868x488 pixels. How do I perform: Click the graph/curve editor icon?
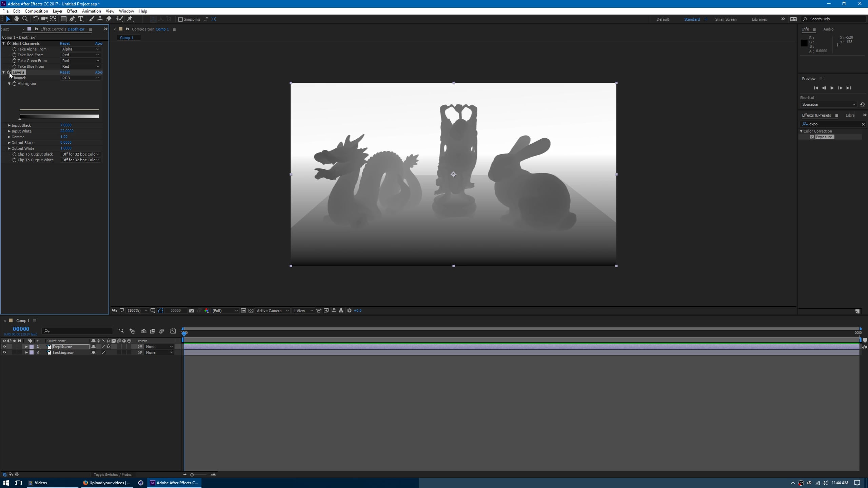tap(173, 331)
